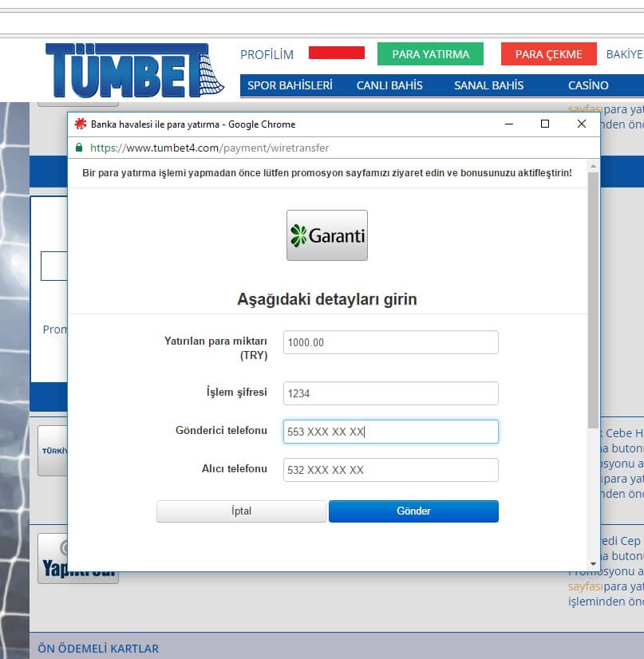Open the PROFİLİM menu
Viewport: 644px width, 659px height.
pyautogui.click(x=267, y=55)
